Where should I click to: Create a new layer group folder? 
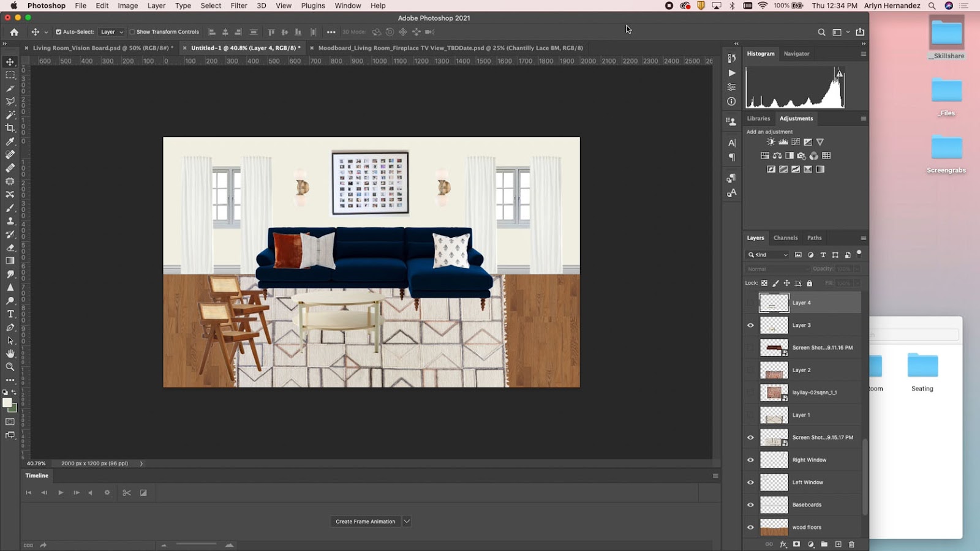[824, 544]
